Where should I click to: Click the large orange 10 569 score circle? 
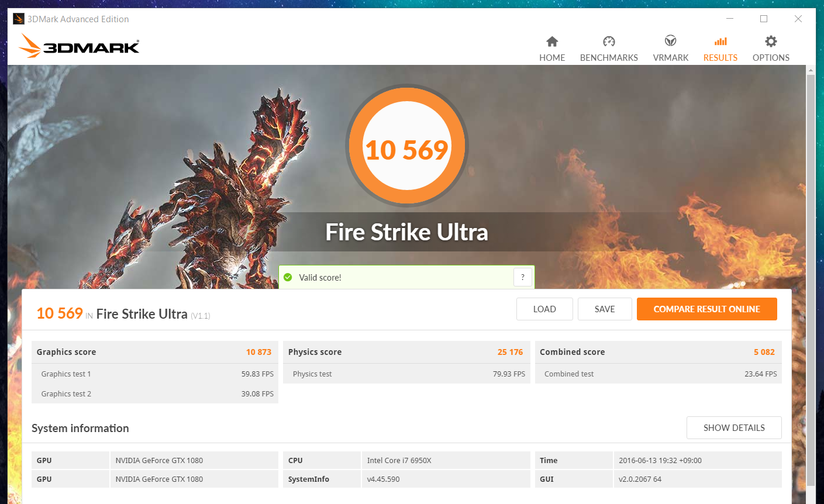pos(407,146)
